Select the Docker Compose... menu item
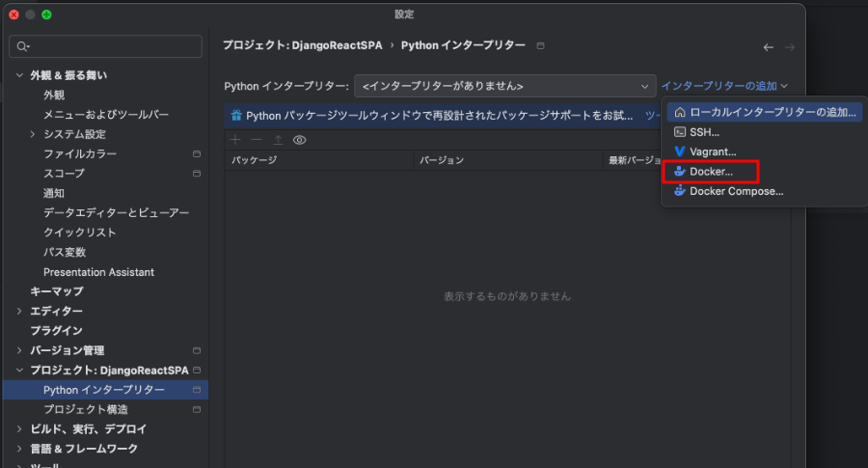Image resolution: width=868 pixels, height=468 pixels. pyautogui.click(x=765, y=191)
